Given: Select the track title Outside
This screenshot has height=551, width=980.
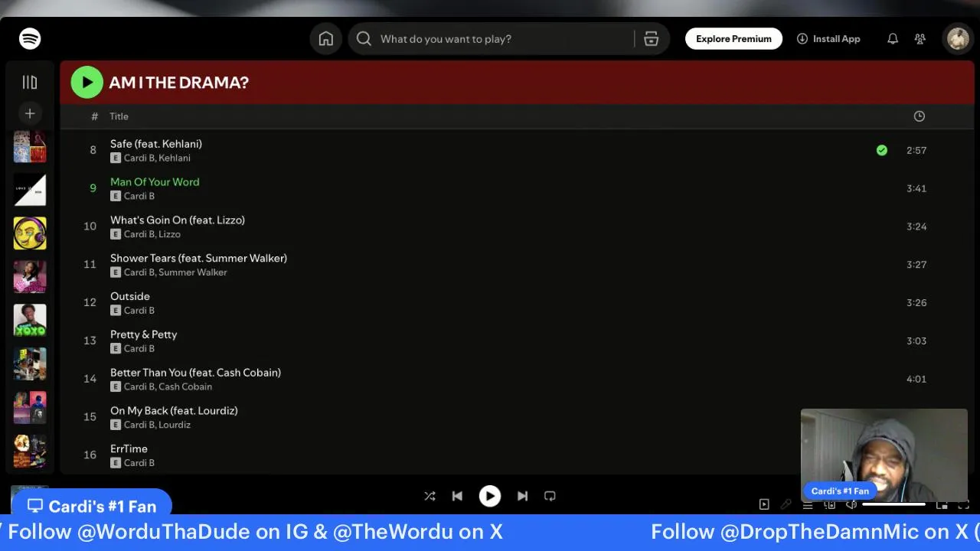Looking at the screenshot, I should (x=130, y=296).
